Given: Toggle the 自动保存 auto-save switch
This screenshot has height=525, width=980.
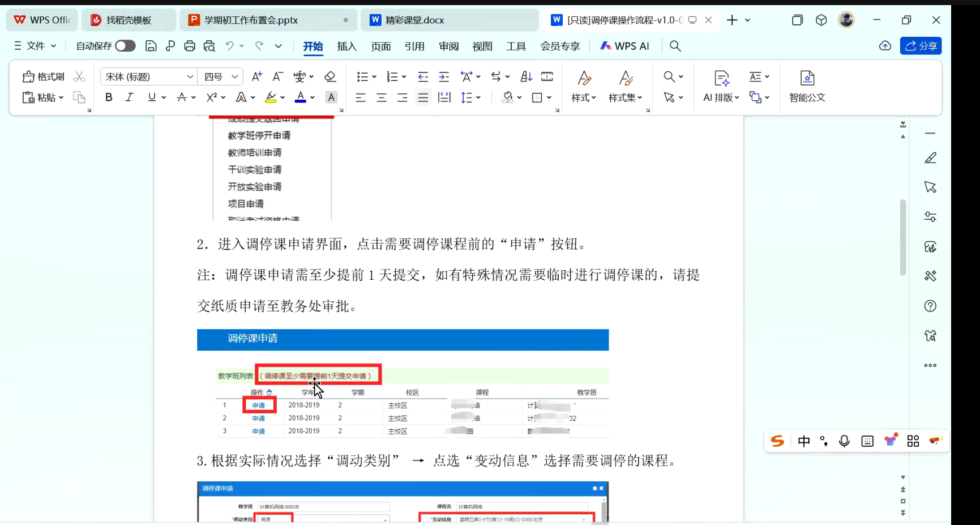Looking at the screenshot, I should pos(125,46).
